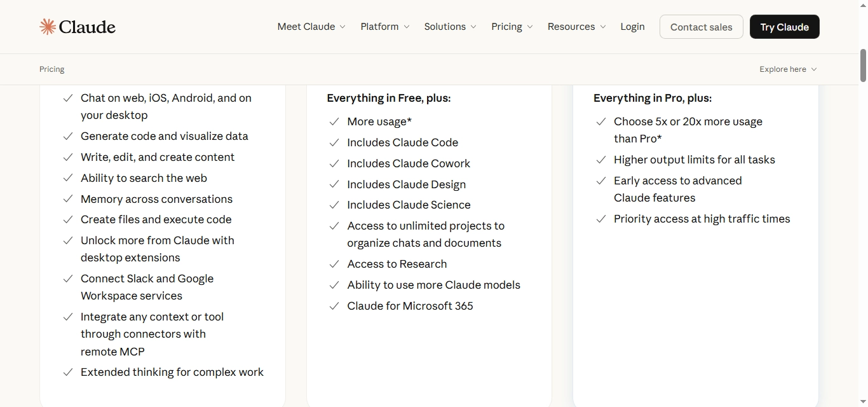
Task: Click checkmark beside Ability to use more Claude models
Action: click(334, 286)
